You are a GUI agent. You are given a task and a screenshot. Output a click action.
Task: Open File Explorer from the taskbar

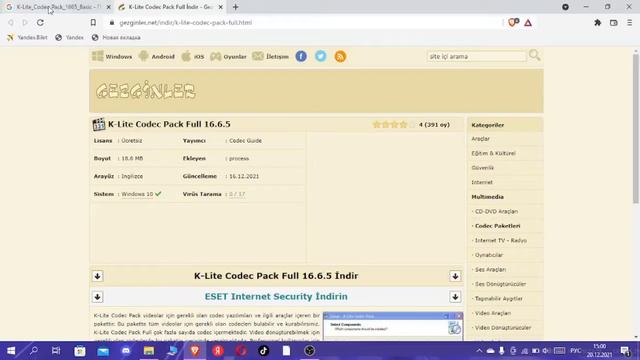pyautogui.click(x=149, y=351)
